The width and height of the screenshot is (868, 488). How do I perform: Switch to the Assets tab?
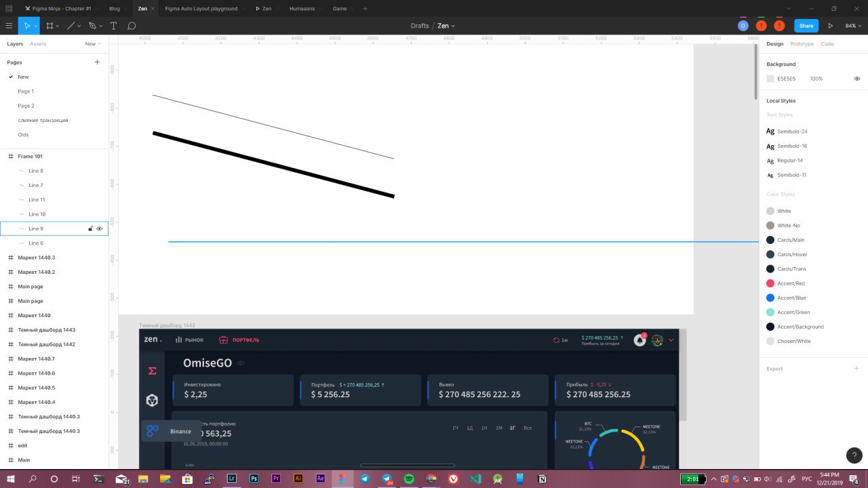point(38,43)
